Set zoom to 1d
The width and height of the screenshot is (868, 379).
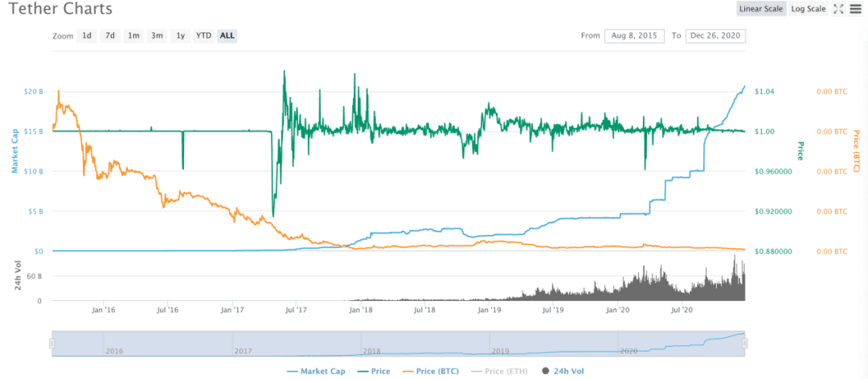(x=87, y=35)
